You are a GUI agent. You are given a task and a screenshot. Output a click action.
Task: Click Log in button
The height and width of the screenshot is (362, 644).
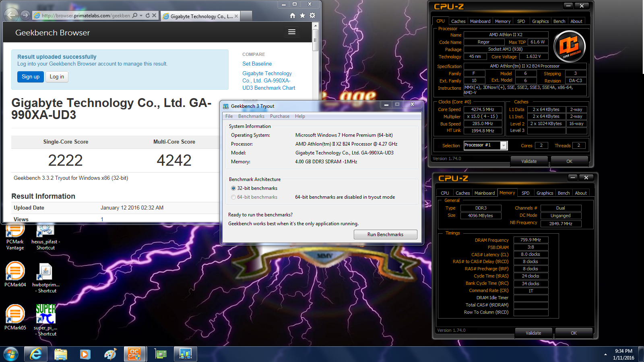(x=57, y=77)
